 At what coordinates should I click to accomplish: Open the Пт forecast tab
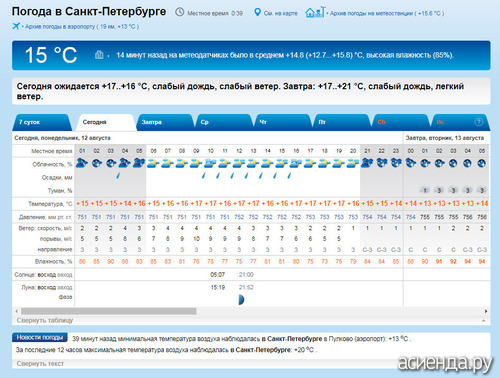click(342, 122)
